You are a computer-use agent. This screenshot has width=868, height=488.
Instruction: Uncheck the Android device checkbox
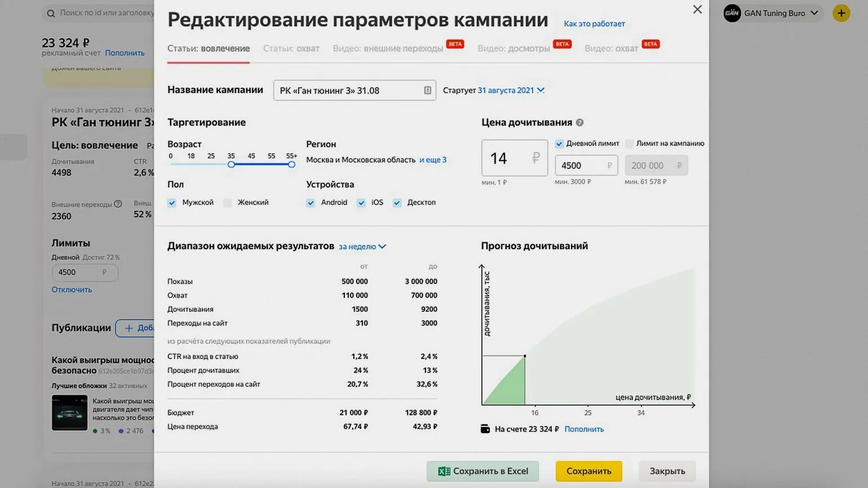pos(311,203)
